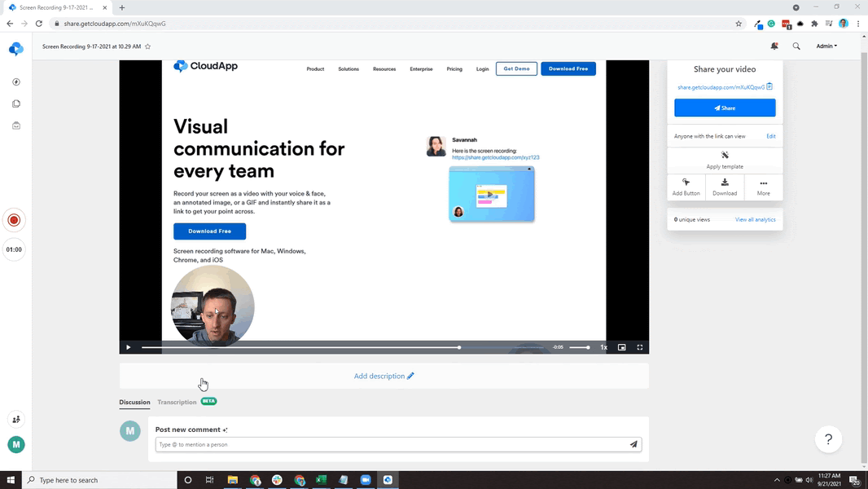The width and height of the screenshot is (868, 489).
Task: Click Resources in video's CloudApp nav
Action: (x=384, y=69)
